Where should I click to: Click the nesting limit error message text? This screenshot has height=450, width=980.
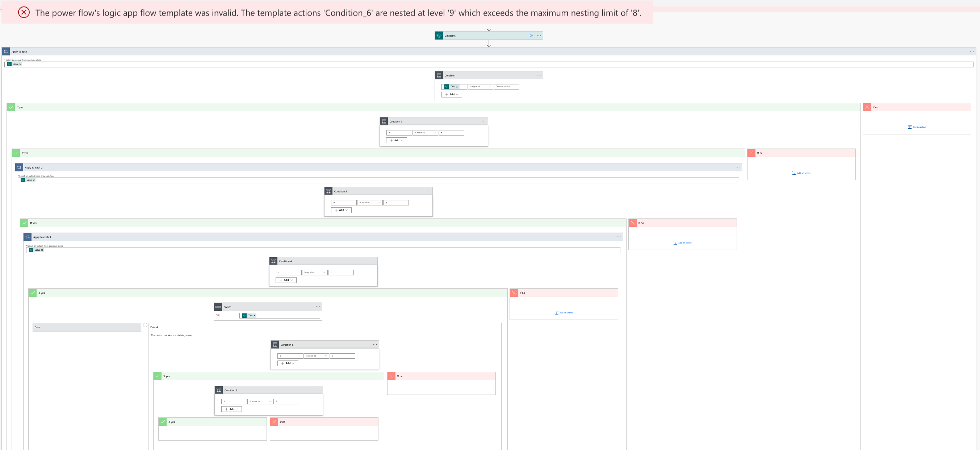pyautogui.click(x=338, y=13)
